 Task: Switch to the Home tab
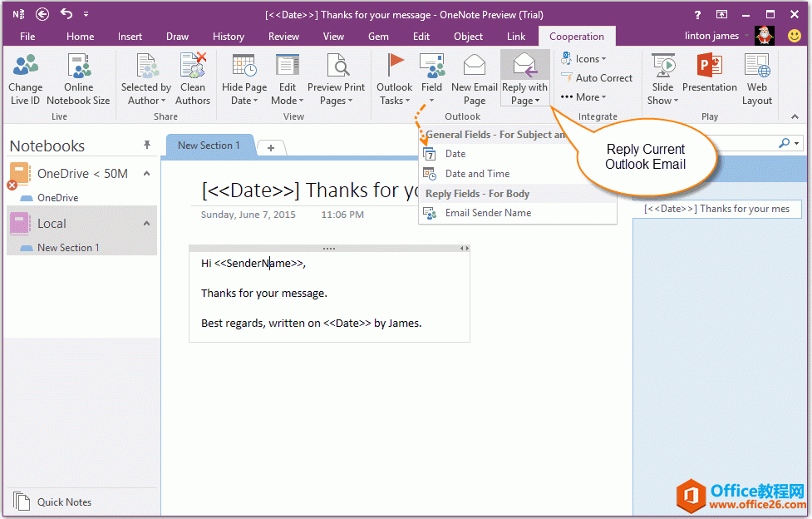81,37
